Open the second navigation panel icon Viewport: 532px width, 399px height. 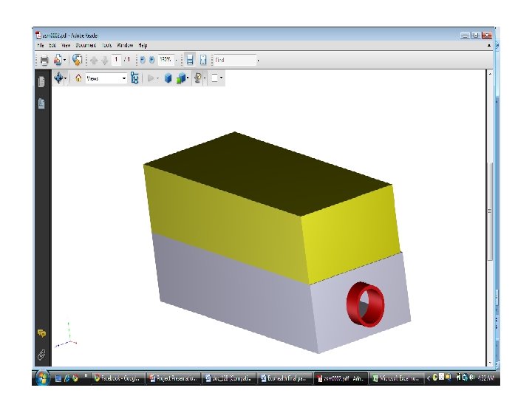[x=41, y=103]
